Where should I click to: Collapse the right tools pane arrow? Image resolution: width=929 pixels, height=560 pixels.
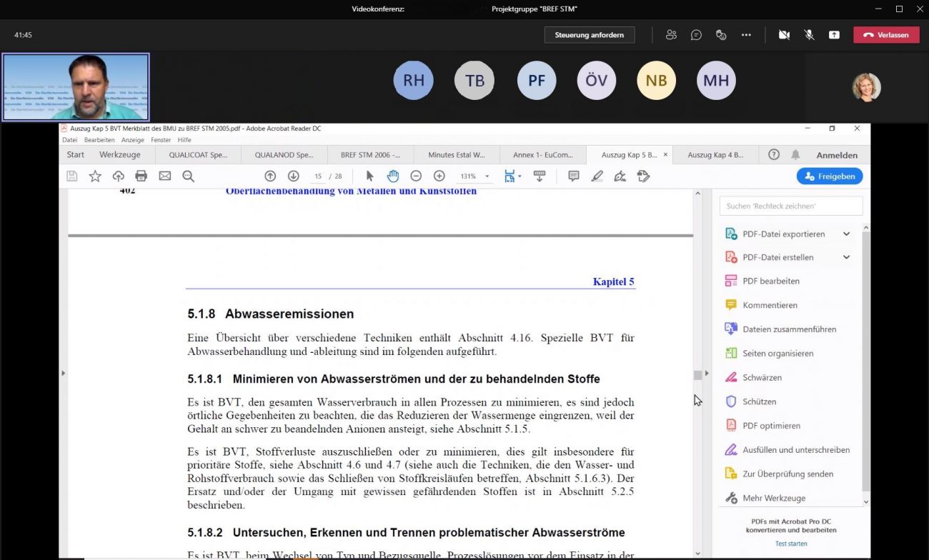pyautogui.click(x=707, y=373)
